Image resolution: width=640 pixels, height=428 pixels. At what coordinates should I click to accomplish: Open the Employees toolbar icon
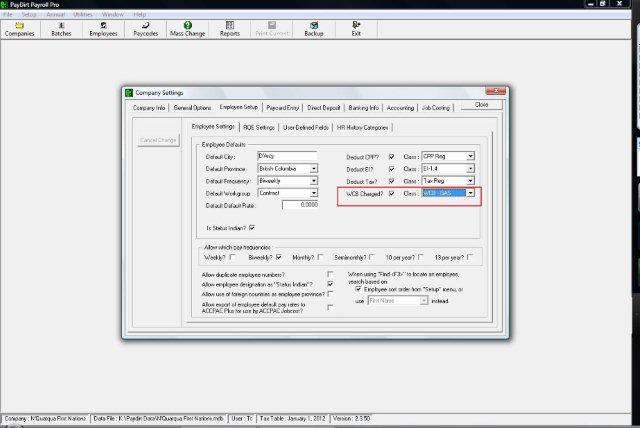coord(105,29)
